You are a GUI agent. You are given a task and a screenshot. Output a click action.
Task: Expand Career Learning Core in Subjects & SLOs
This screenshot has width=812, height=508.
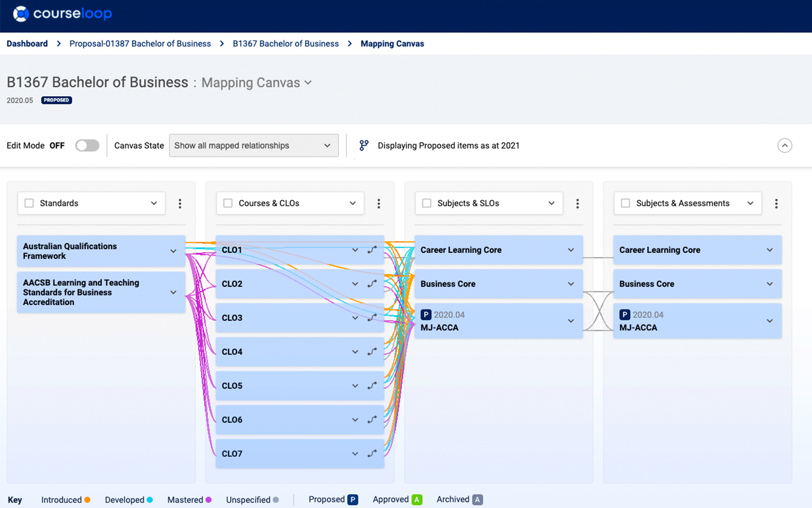point(571,250)
